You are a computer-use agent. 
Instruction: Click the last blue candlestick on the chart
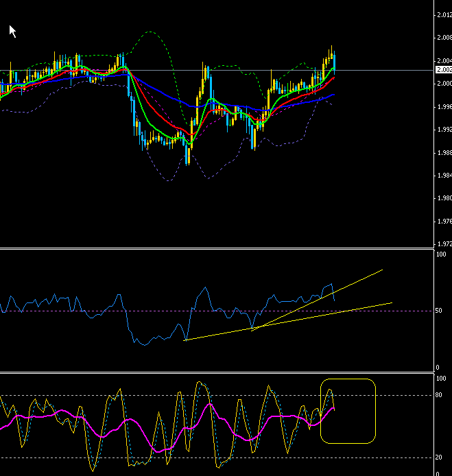tap(334, 60)
